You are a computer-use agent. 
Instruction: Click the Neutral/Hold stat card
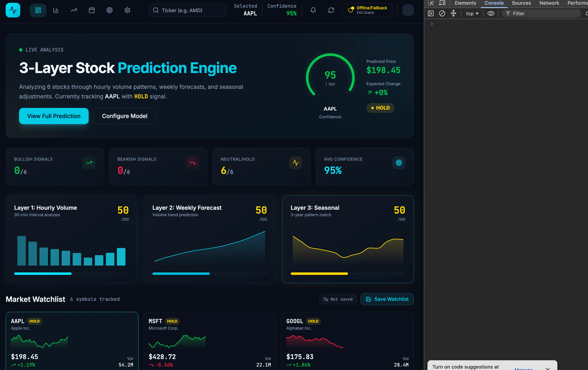[262, 167]
